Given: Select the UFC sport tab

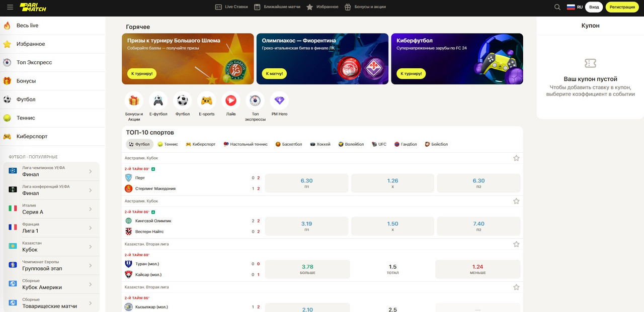Looking at the screenshot, I should click(x=379, y=144).
